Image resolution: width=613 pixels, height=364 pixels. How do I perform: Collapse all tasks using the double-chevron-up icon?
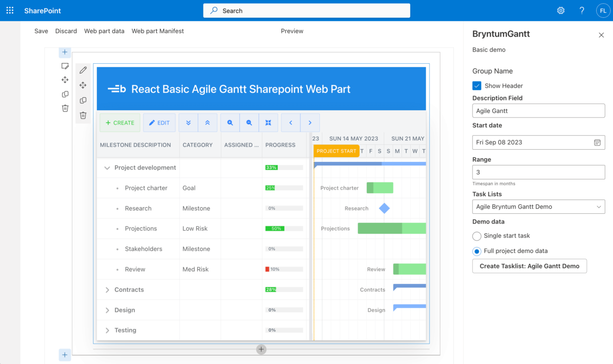point(208,122)
